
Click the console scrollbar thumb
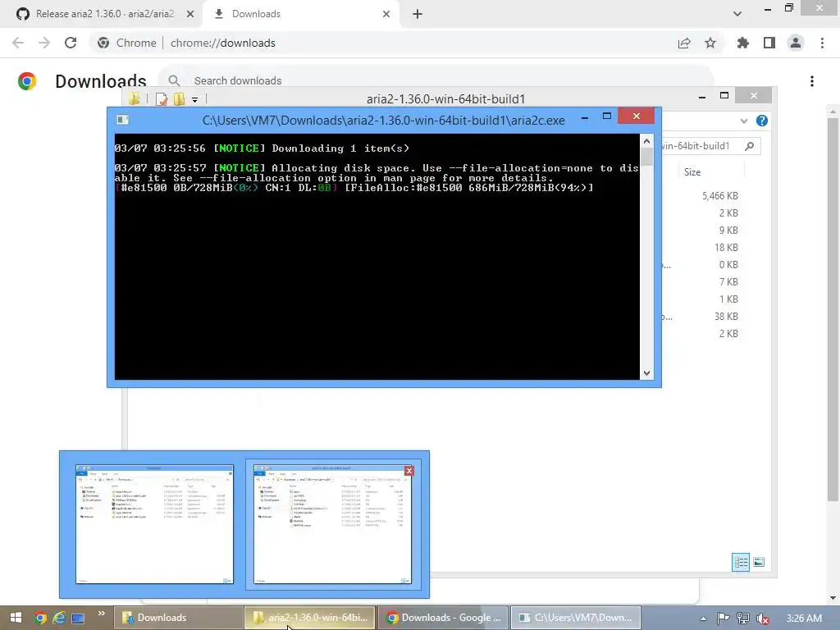coord(646,157)
